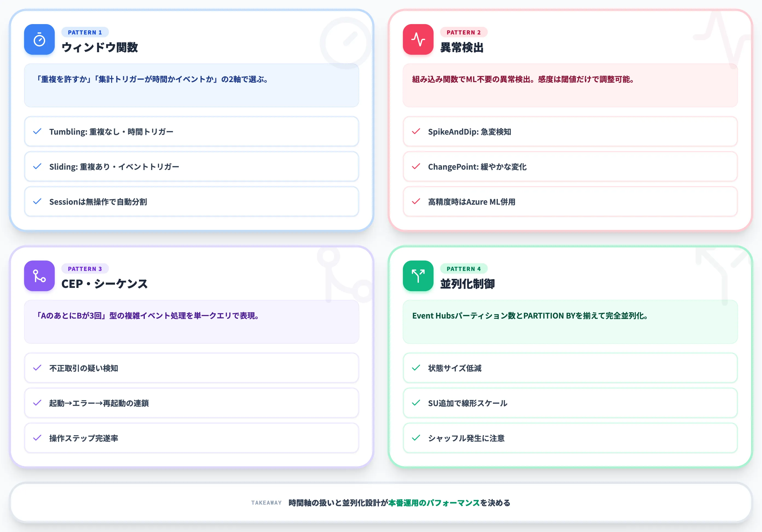Click the text シャッフル発生に注意

click(466, 438)
